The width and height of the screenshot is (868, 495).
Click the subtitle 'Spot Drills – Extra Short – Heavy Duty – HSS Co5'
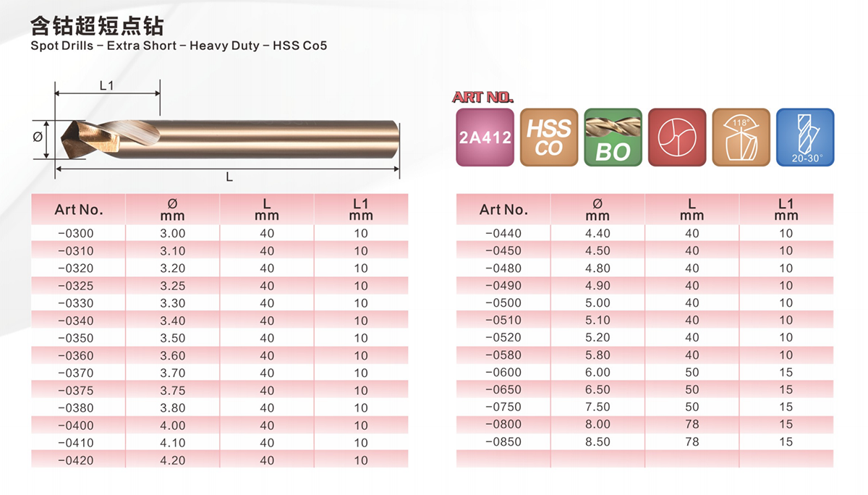coord(179,46)
